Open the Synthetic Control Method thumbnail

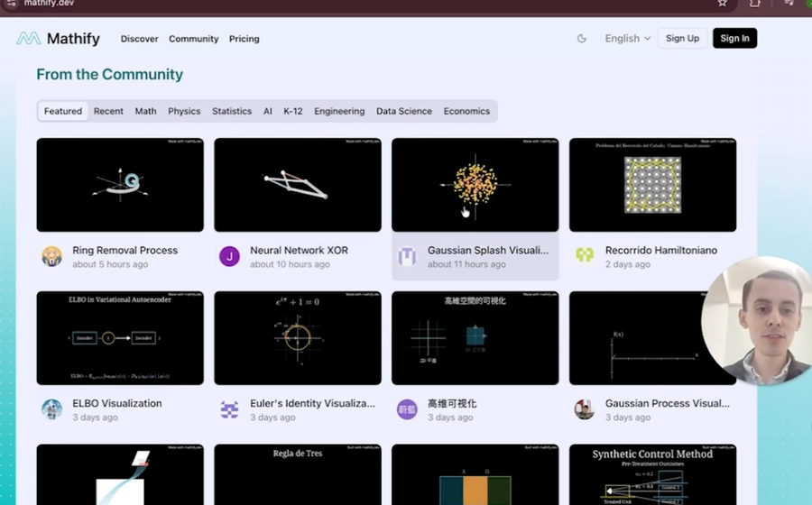(652, 474)
